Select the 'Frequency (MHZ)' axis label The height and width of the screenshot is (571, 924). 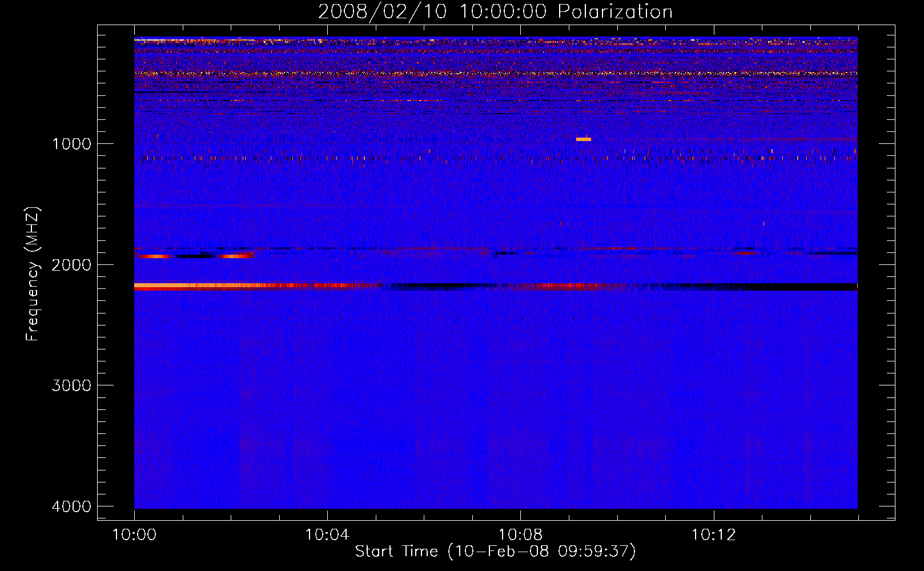[x=33, y=274]
